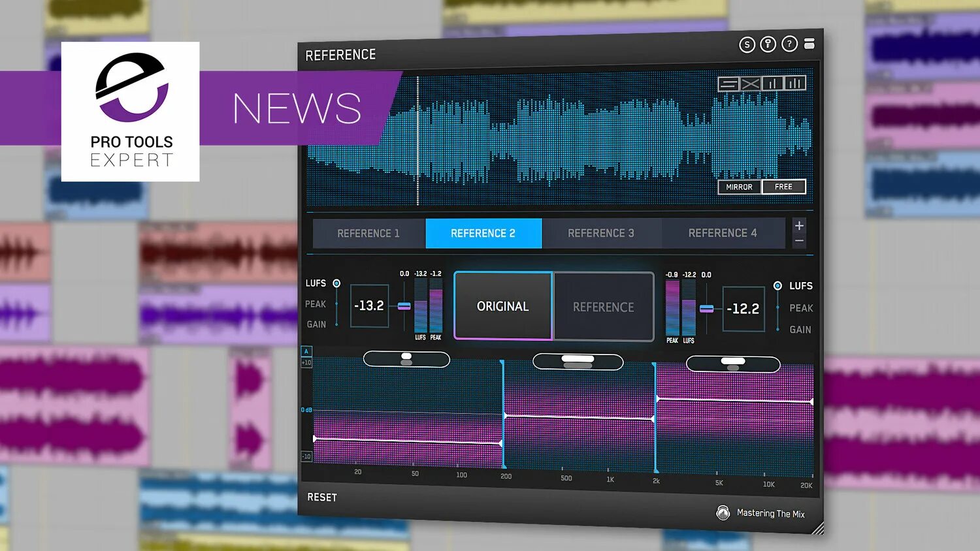Click the playhead line in the waveform
This screenshot has width=980, height=551.
pyautogui.click(x=418, y=140)
